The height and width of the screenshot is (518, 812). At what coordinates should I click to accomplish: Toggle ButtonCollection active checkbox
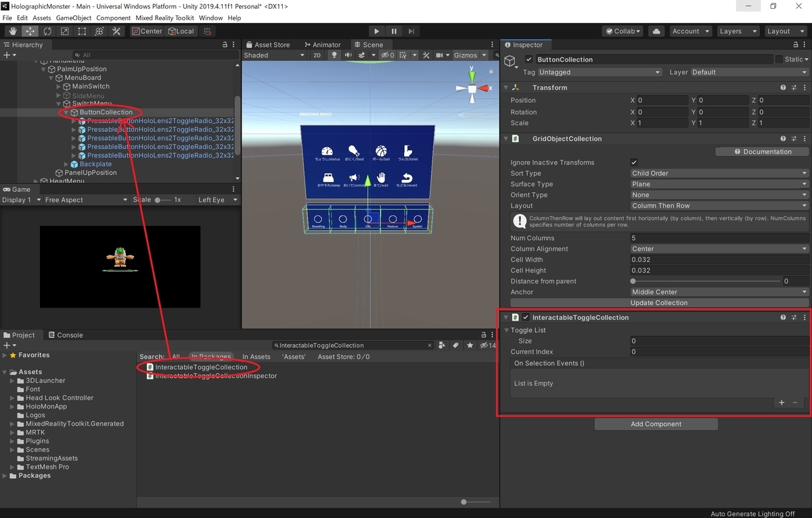(x=528, y=60)
